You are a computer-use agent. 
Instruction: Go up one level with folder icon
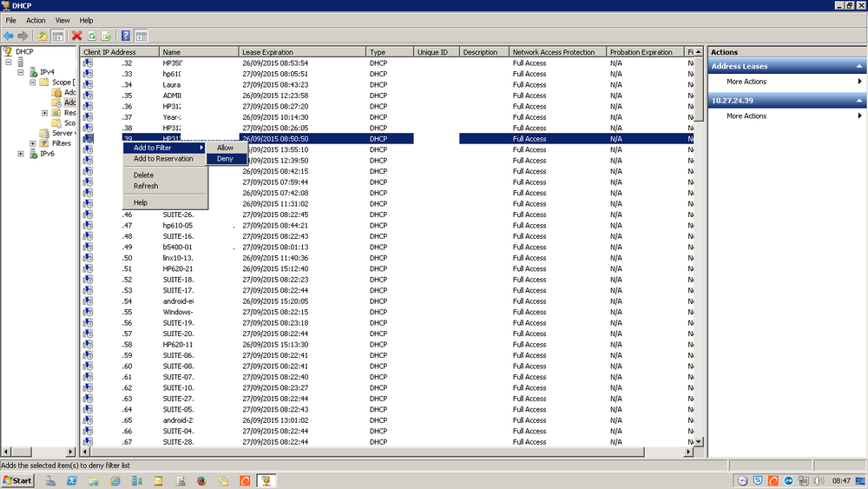(x=43, y=36)
